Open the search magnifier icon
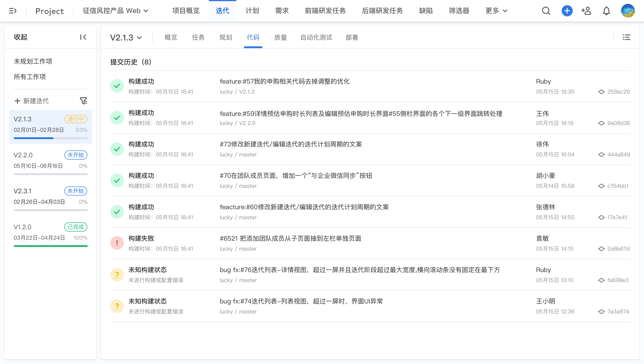The image size is (644, 364). (x=546, y=11)
